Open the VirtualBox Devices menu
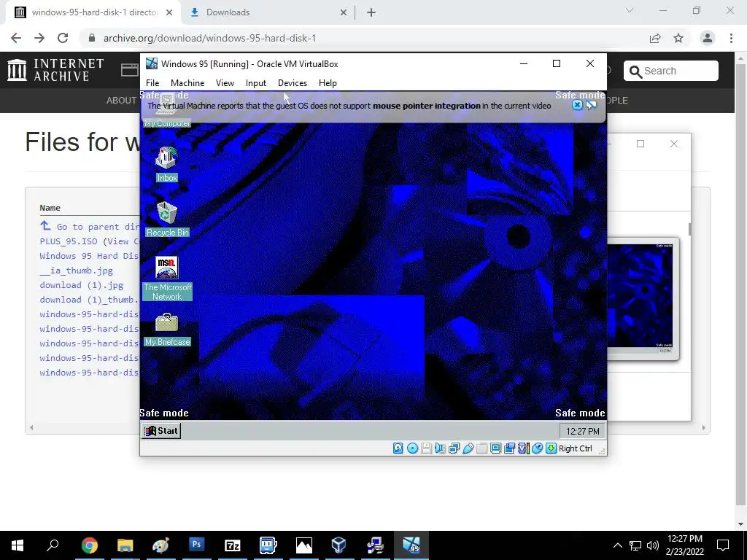Image resolution: width=747 pixels, height=560 pixels. click(293, 83)
